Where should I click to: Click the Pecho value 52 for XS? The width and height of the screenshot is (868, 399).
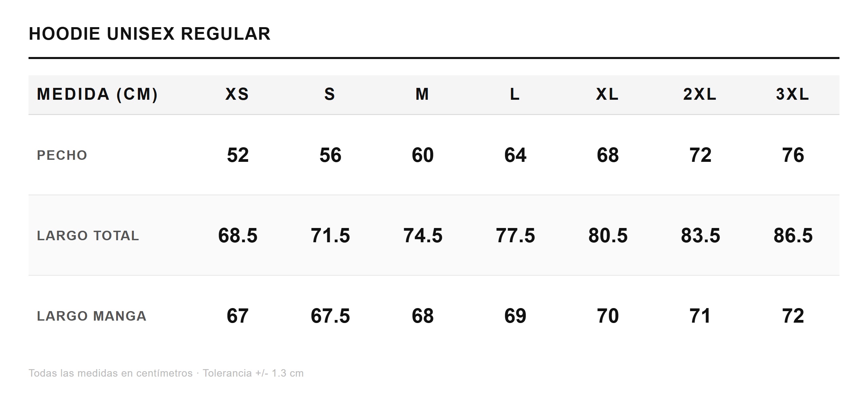coord(238,155)
